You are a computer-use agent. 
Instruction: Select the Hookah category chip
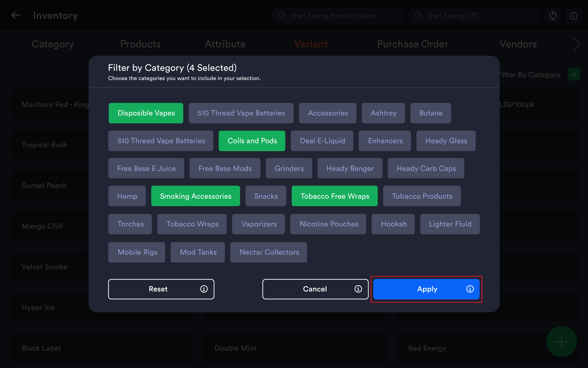(393, 224)
